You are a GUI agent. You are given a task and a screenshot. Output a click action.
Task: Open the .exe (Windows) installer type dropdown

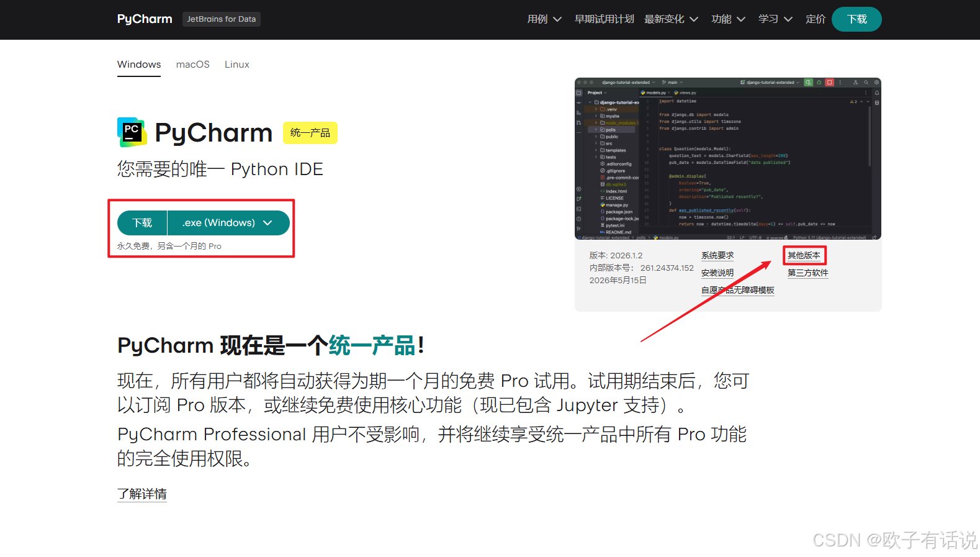tap(228, 223)
